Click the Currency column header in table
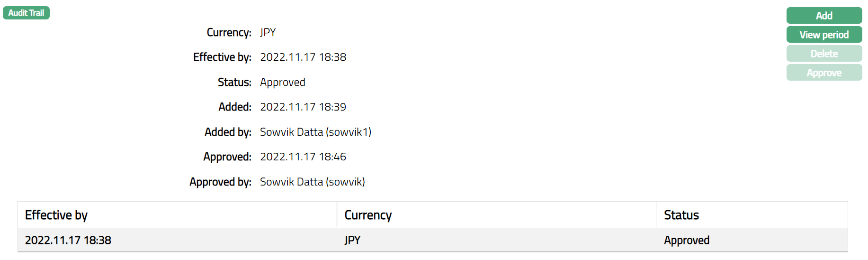868x260 pixels. (x=368, y=215)
